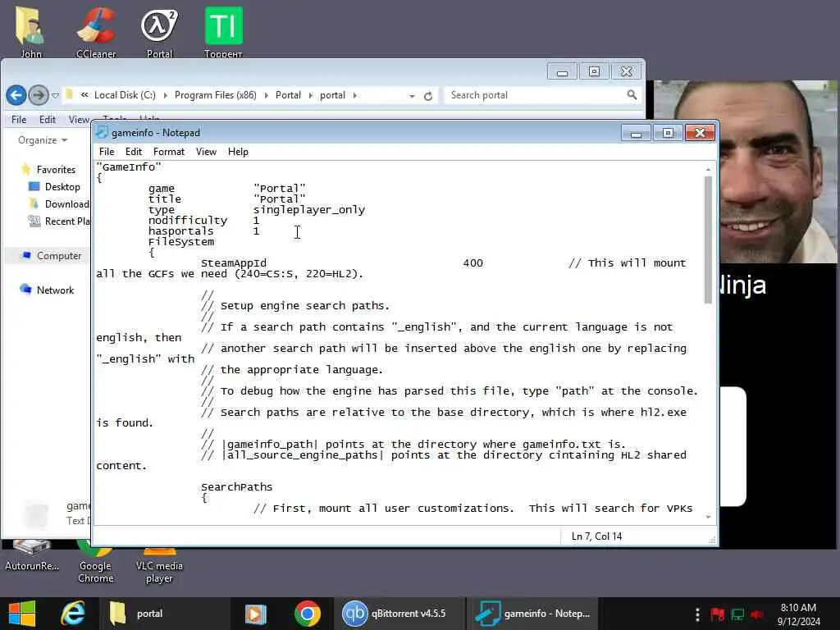The image size is (840, 630).
Task: Launch the Portal desktop shortcut
Action: [x=159, y=31]
